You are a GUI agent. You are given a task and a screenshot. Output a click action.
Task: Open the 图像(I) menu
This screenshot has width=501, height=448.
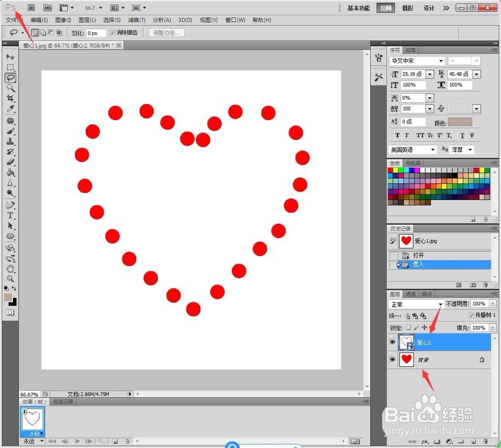pos(63,20)
